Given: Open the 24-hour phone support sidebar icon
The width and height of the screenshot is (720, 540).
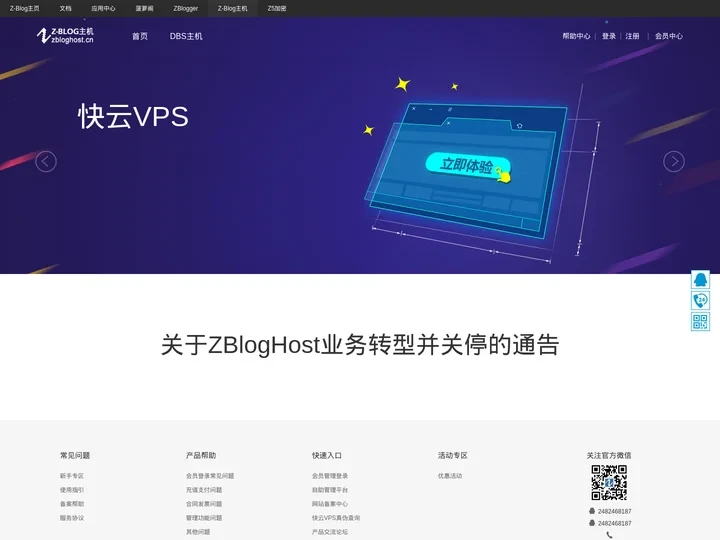Looking at the screenshot, I should (x=700, y=301).
